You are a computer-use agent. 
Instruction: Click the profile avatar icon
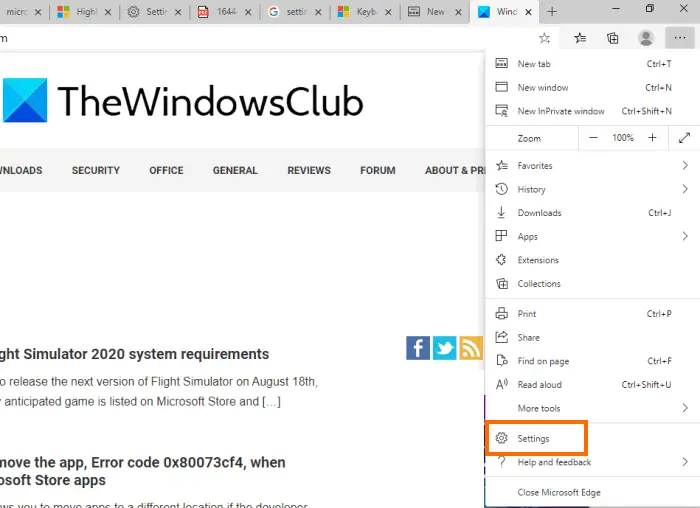(x=646, y=38)
